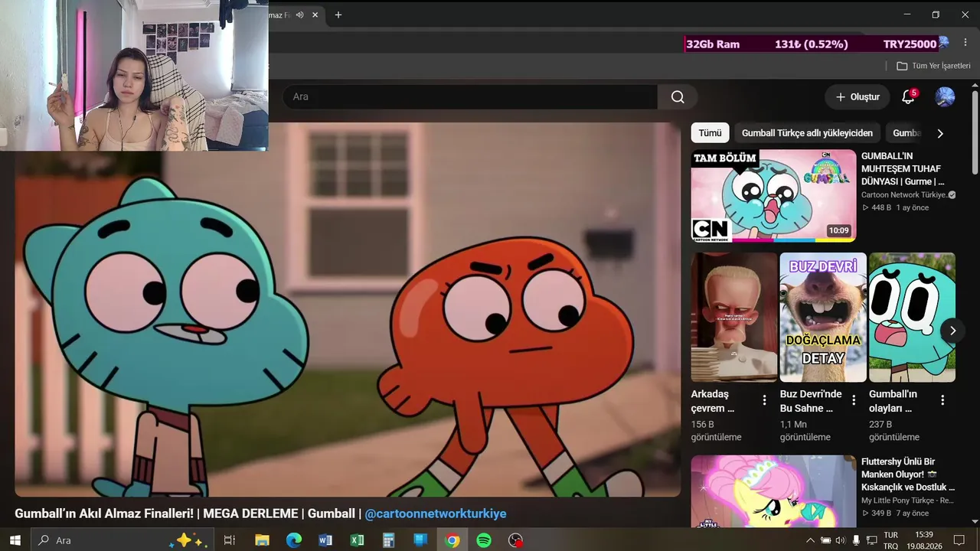Viewport: 980px width, 551px height.
Task: Switch to Google Chrome taskbar icon
Action: click(452, 540)
